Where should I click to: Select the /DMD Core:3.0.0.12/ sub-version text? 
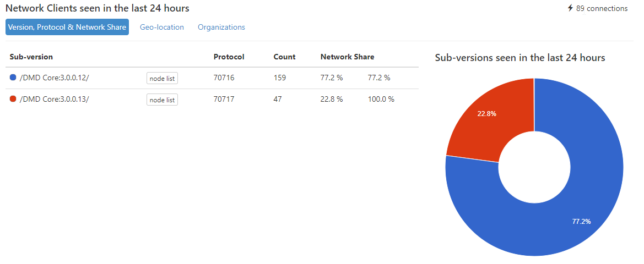point(54,78)
